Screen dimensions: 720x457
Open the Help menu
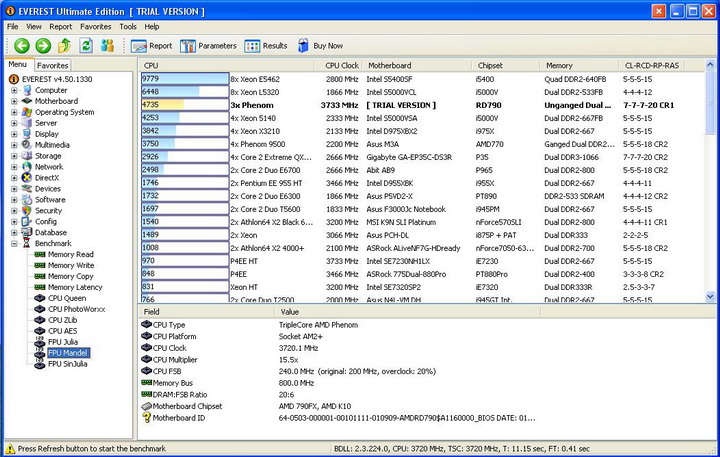152,27
